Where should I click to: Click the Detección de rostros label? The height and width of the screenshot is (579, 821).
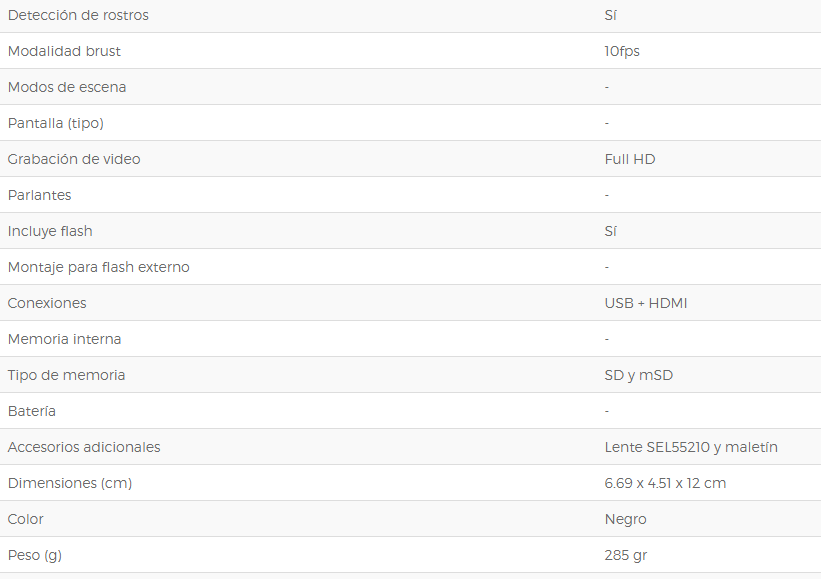(x=78, y=15)
